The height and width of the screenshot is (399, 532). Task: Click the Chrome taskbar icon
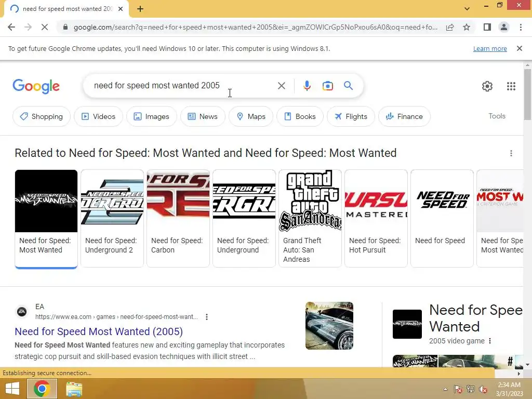tap(42, 389)
